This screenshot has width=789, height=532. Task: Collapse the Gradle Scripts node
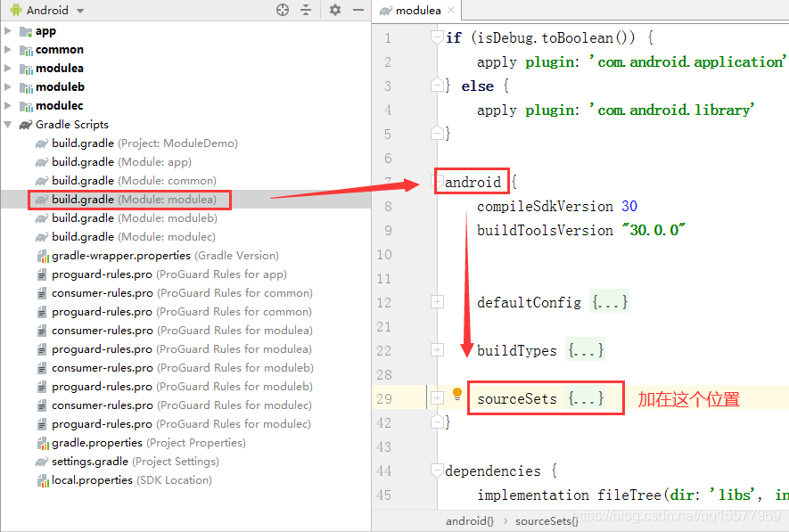7,125
